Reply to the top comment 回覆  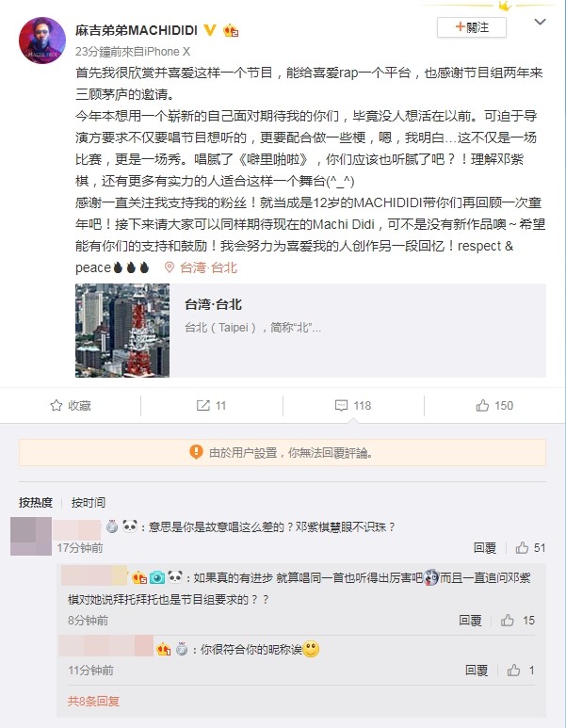coord(485,548)
